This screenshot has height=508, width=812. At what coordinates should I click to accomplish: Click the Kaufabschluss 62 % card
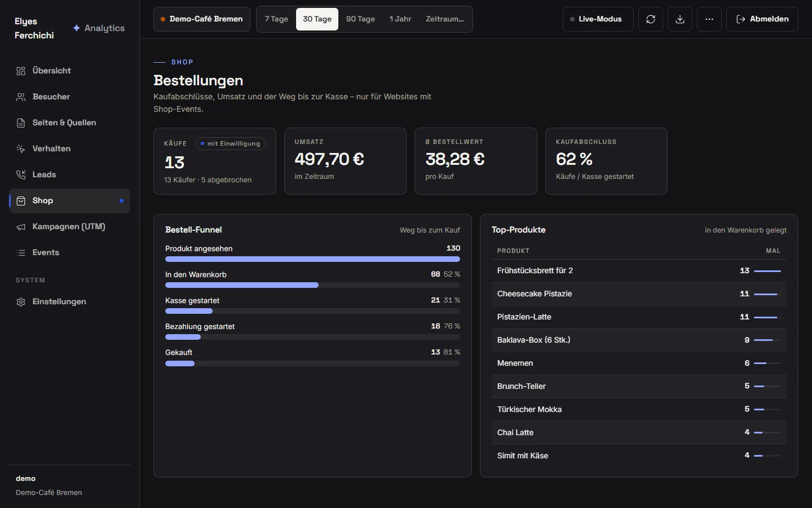click(x=606, y=161)
